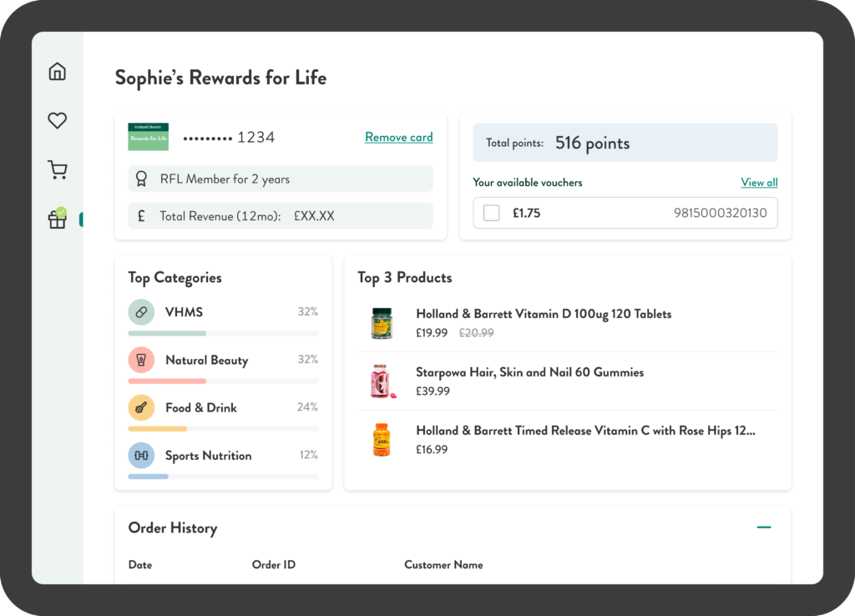
Task: Click the VHMS pill category icon
Action: [141, 312]
